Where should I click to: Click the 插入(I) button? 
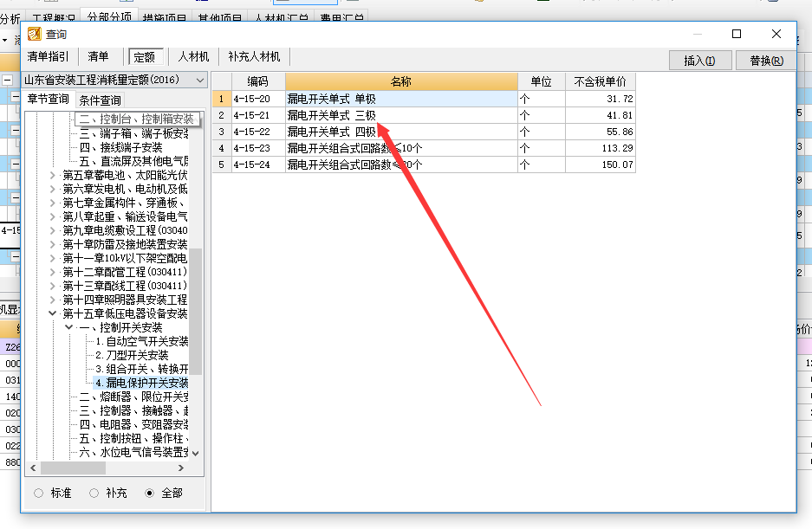(699, 61)
